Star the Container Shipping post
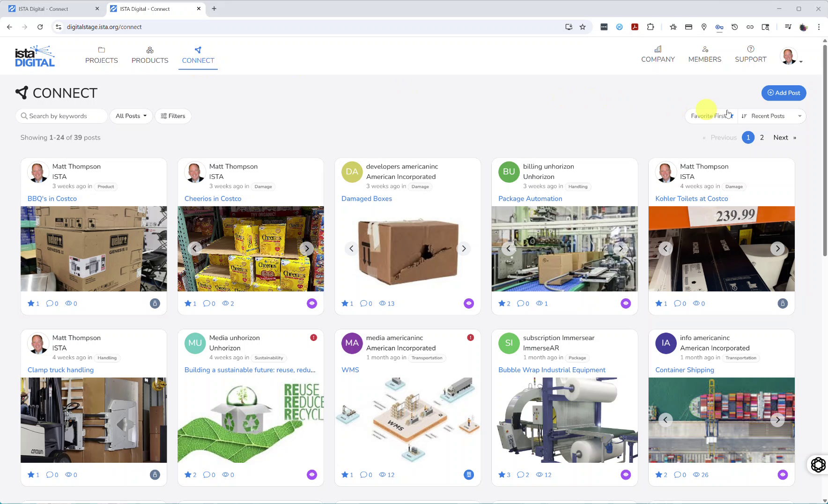This screenshot has width=828, height=504. pos(659,475)
